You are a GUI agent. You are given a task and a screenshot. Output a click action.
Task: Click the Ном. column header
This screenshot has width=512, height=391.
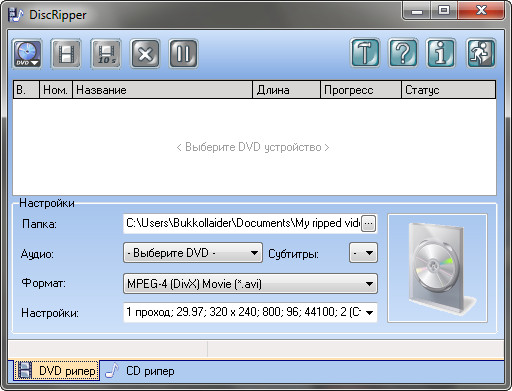tap(56, 90)
